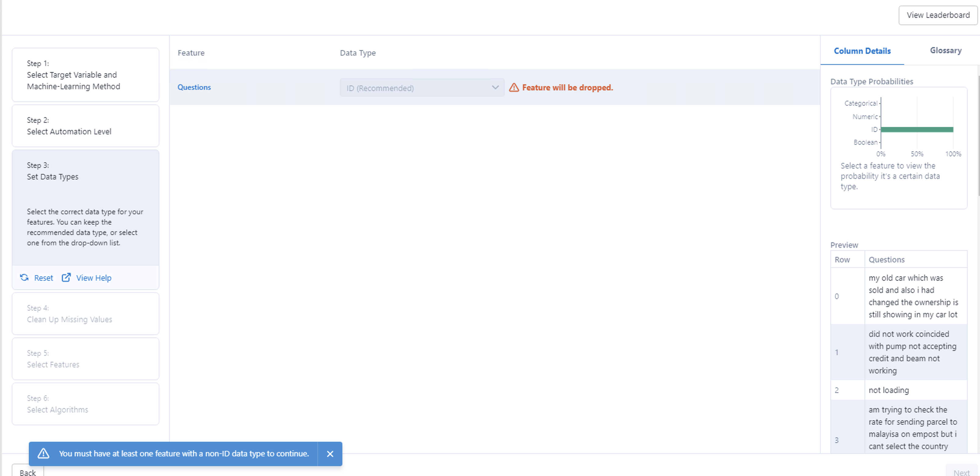Select the Questions feature row

(x=194, y=87)
